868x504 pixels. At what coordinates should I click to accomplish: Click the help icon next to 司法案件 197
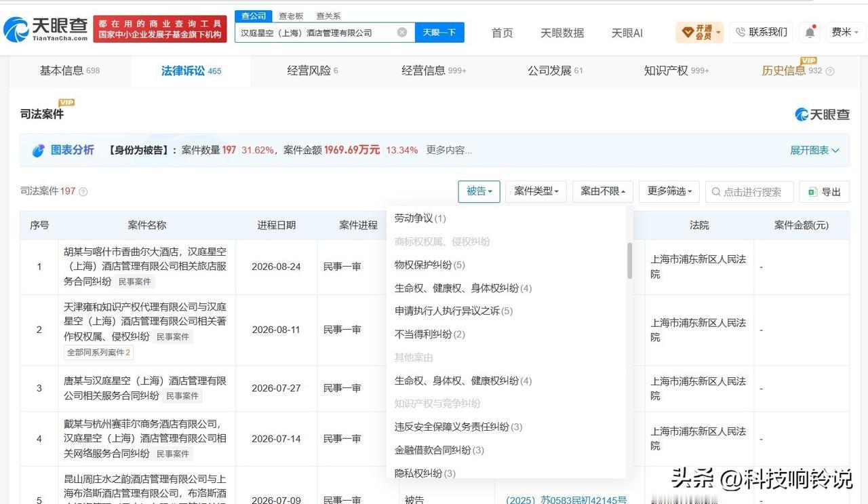pos(83,192)
